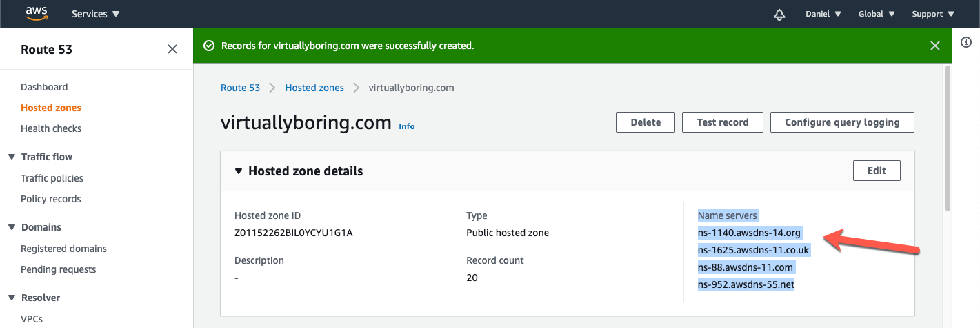This screenshot has height=328, width=980.
Task: Open the Daniel account dropdown
Action: click(823, 14)
